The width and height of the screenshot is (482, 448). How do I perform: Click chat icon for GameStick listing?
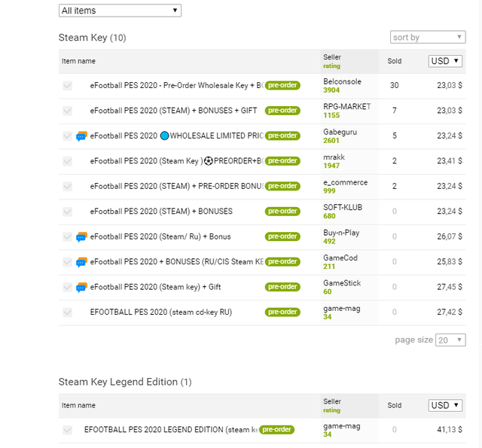(x=82, y=288)
